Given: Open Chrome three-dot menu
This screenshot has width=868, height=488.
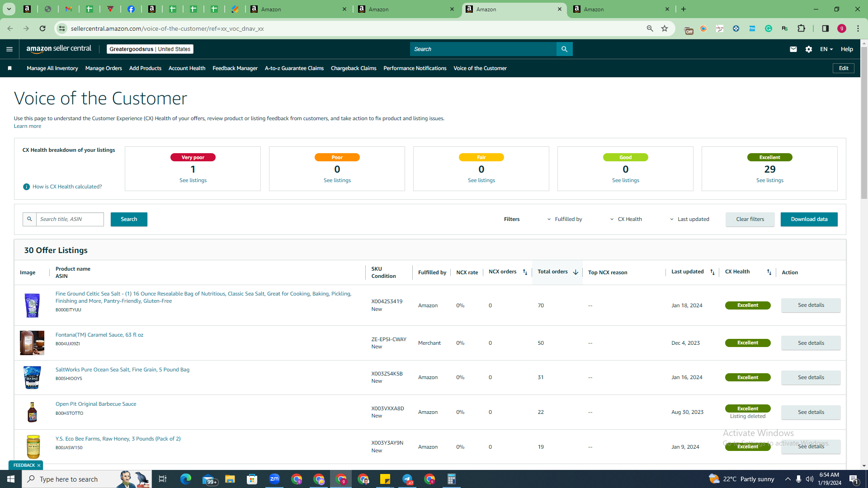Looking at the screenshot, I should coord(858,28).
